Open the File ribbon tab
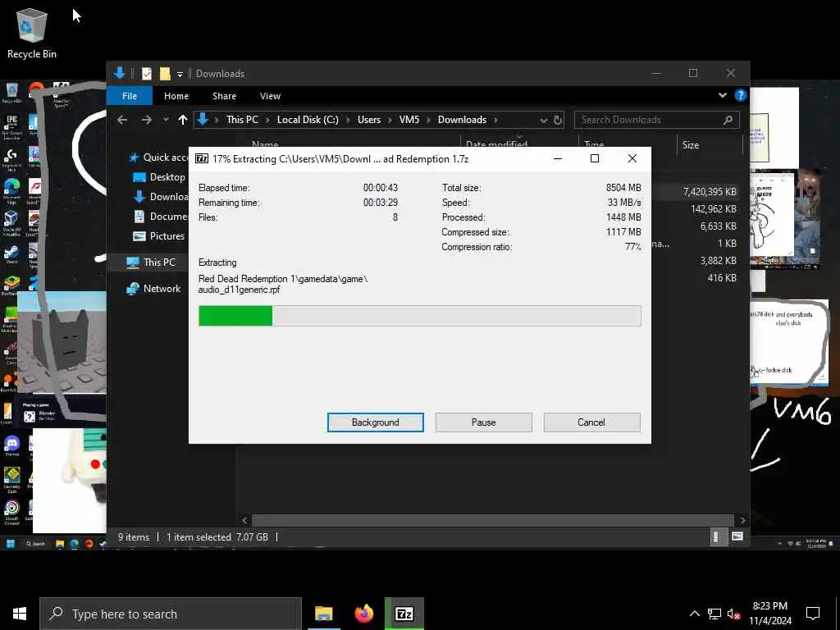 tap(129, 96)
